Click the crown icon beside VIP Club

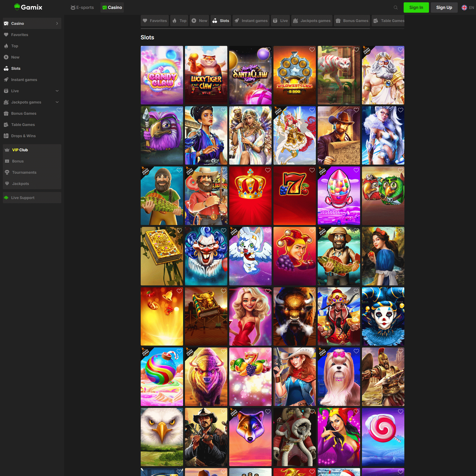tap(7, 150)
